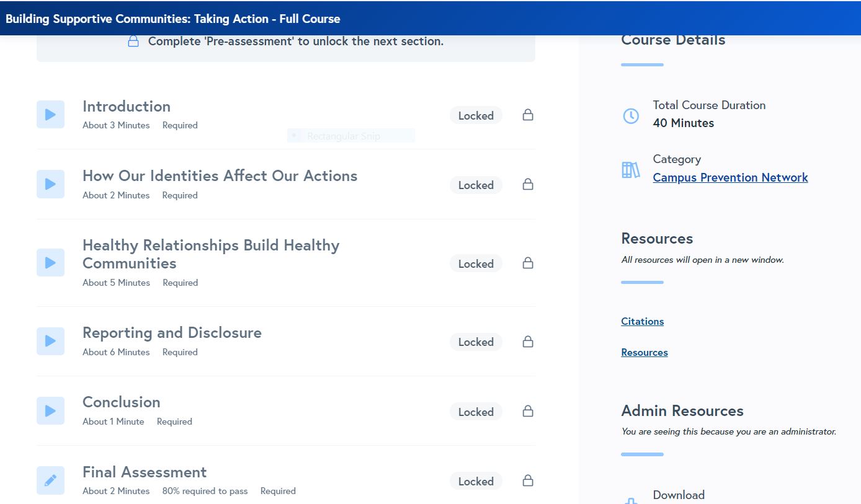The height and width of the screenshot is (504, 861).
Task: Click play icon for How Our Identities Affect Our Actions
Action: (50, 184)
